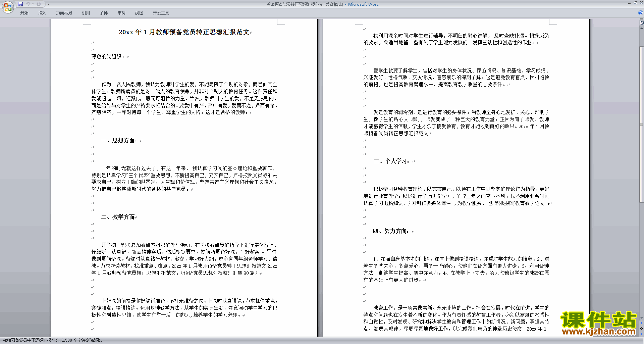Click the paragraph starting 作为一名人民教师
This screenshot has width=644, height=344.
tap(184, 98)
